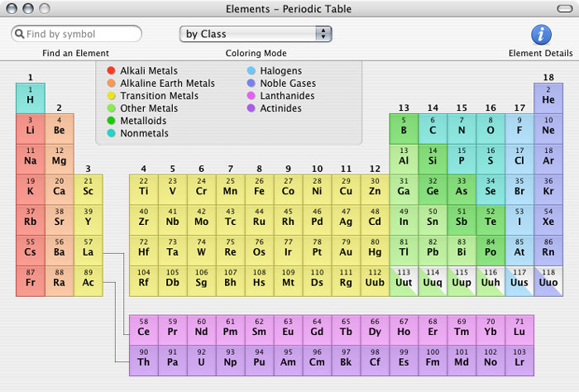Screen dimensions: 579x392
Task: Open the Coloring Mode dropdown
Action: 256,34
